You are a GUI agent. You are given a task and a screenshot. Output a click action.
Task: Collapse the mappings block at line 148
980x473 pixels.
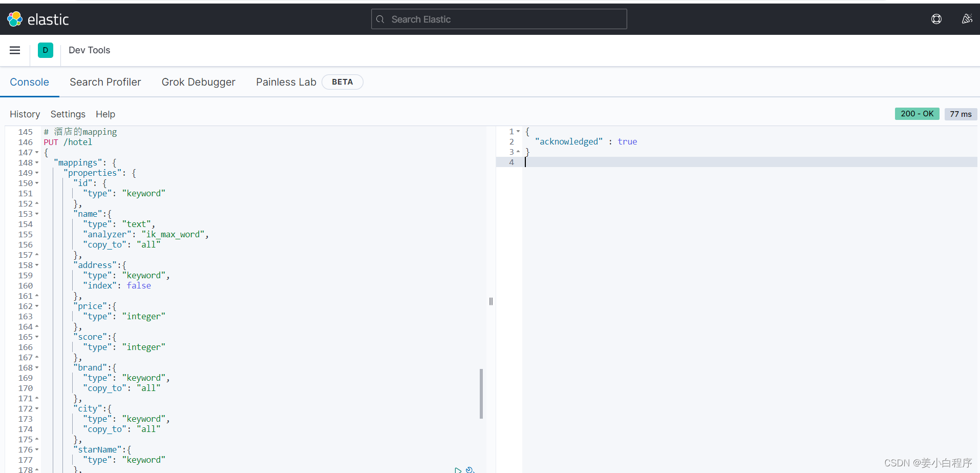point(36,162)
